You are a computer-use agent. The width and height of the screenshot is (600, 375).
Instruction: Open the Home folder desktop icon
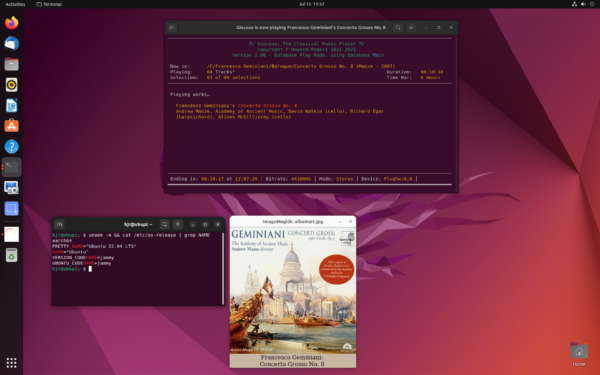579,353
